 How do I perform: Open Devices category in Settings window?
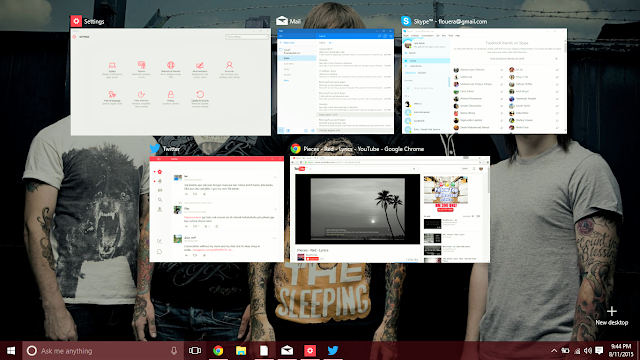141,69
